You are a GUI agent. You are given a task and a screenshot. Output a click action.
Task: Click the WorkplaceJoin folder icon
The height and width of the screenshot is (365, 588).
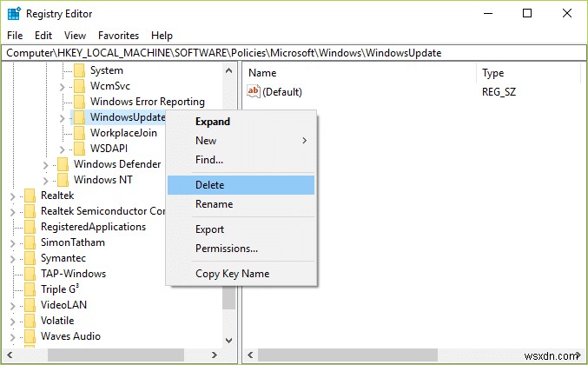coord(80,133)
